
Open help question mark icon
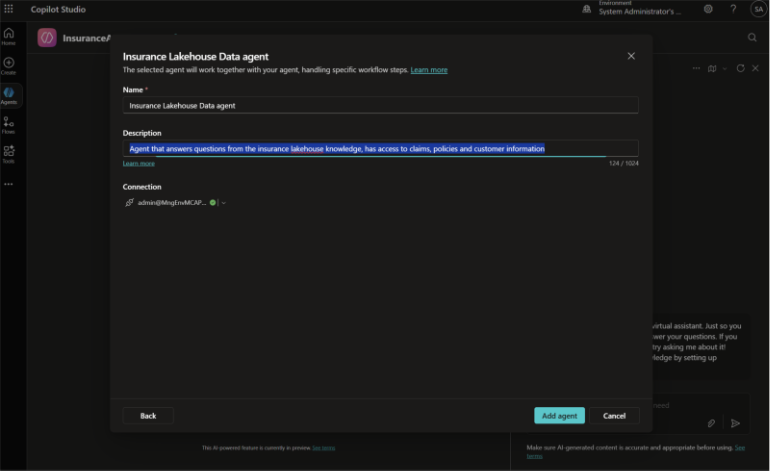(733, 9)
